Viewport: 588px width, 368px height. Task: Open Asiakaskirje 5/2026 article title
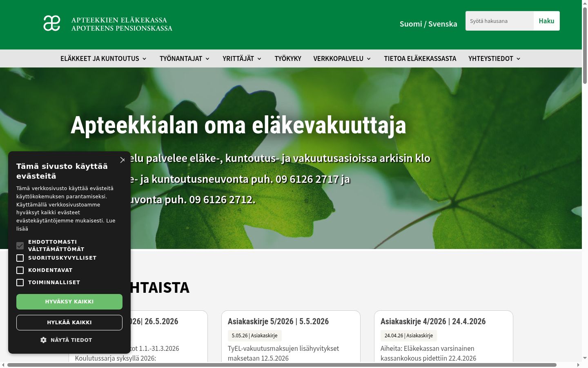[x=278, y=321]
